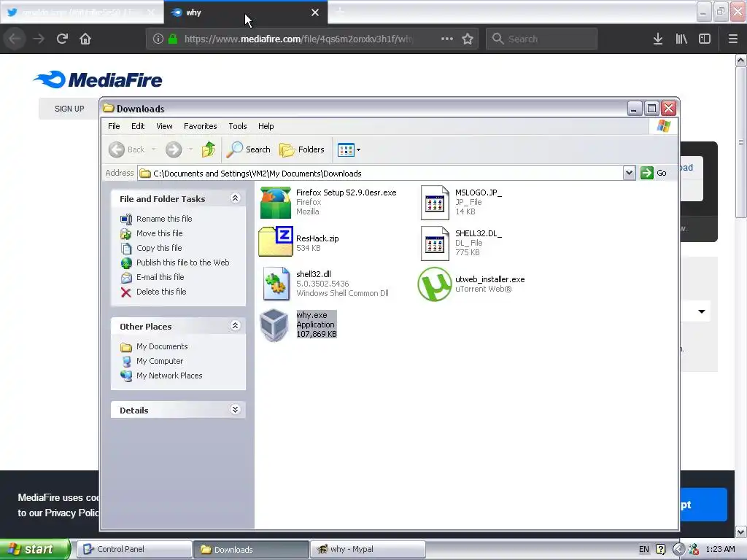
Task: Switch to 'why - Mypal' taskbar button
Action: pos(368,549)
